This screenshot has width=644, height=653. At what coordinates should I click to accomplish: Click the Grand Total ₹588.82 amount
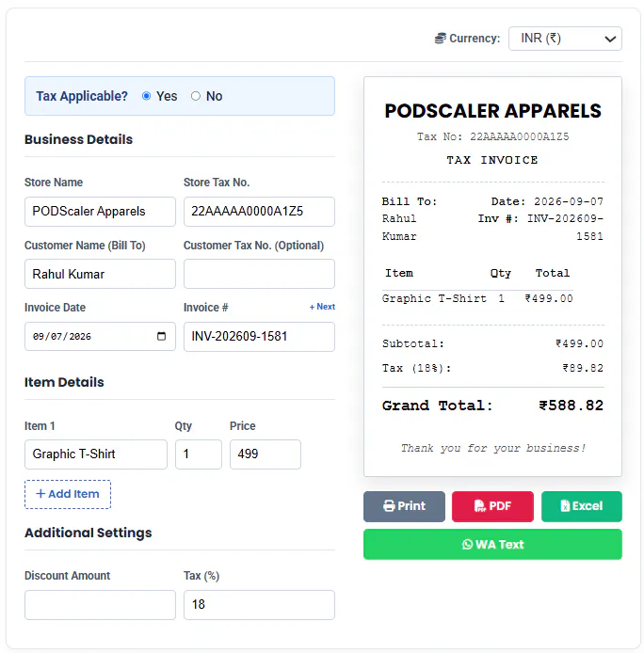click(572, 406)
